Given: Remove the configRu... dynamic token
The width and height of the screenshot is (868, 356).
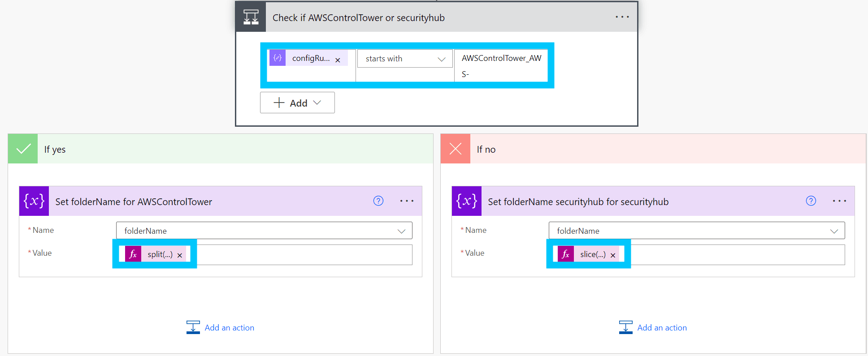Looking at the screenshot, I should click(x=338, y=60).
